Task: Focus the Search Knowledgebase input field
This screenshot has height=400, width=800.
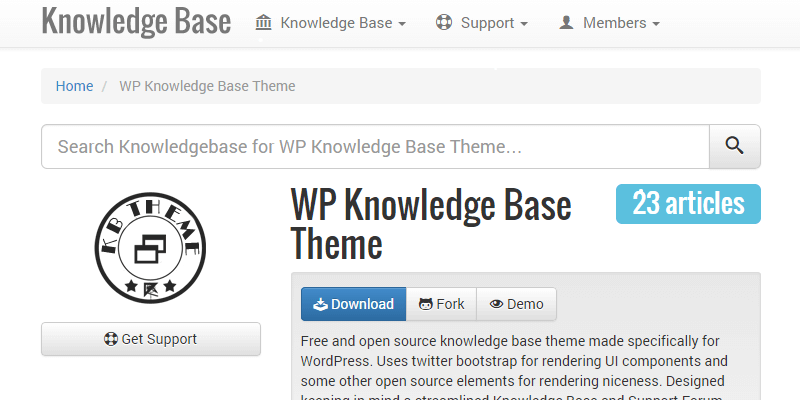Action: [376, 146]
